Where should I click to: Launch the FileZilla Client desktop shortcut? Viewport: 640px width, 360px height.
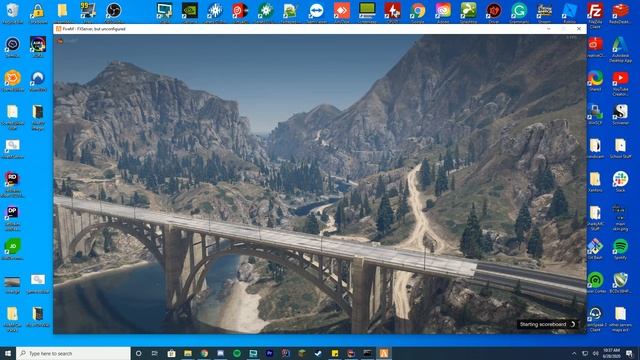(x=595, y=14)
